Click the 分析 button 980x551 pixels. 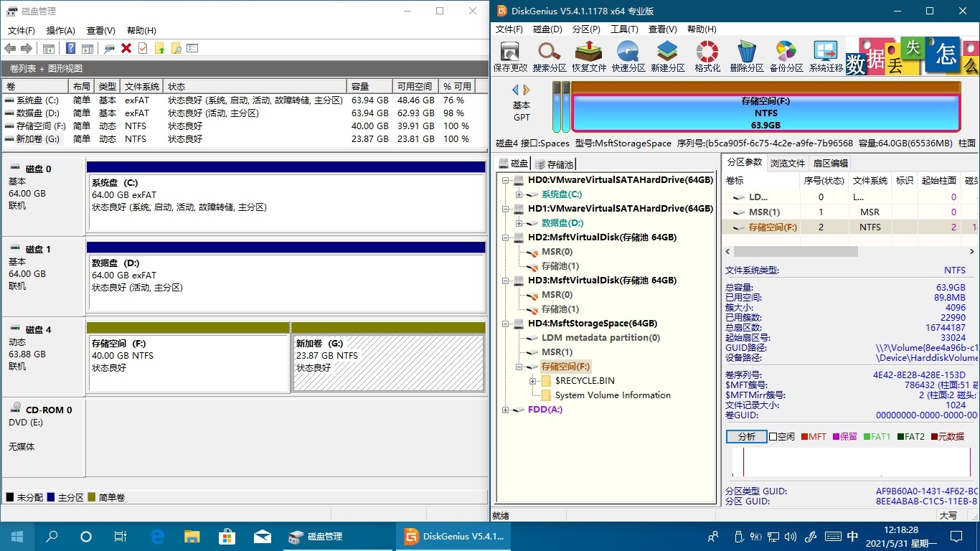click(746, 436)
